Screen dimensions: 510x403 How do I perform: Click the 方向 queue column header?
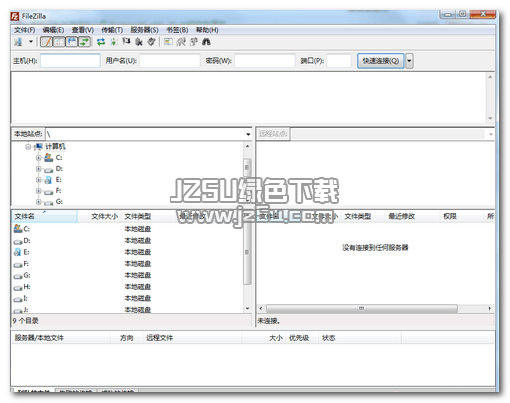click(127, 338)
